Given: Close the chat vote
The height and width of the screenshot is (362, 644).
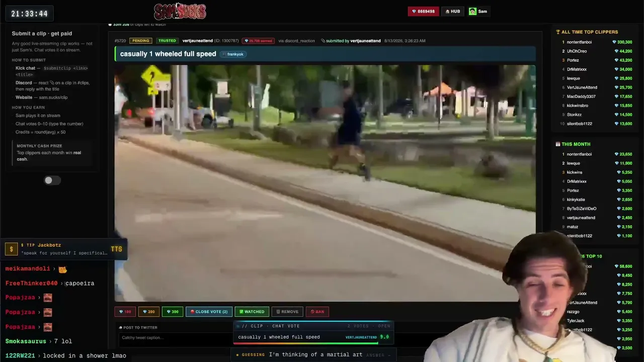Looking at the screenshot, I should [x=209, y=312].
